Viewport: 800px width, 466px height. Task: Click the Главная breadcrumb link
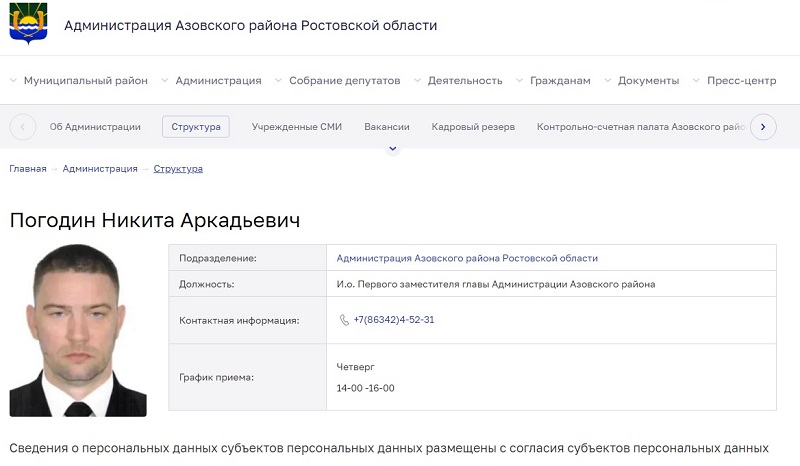tap(28, 169)
